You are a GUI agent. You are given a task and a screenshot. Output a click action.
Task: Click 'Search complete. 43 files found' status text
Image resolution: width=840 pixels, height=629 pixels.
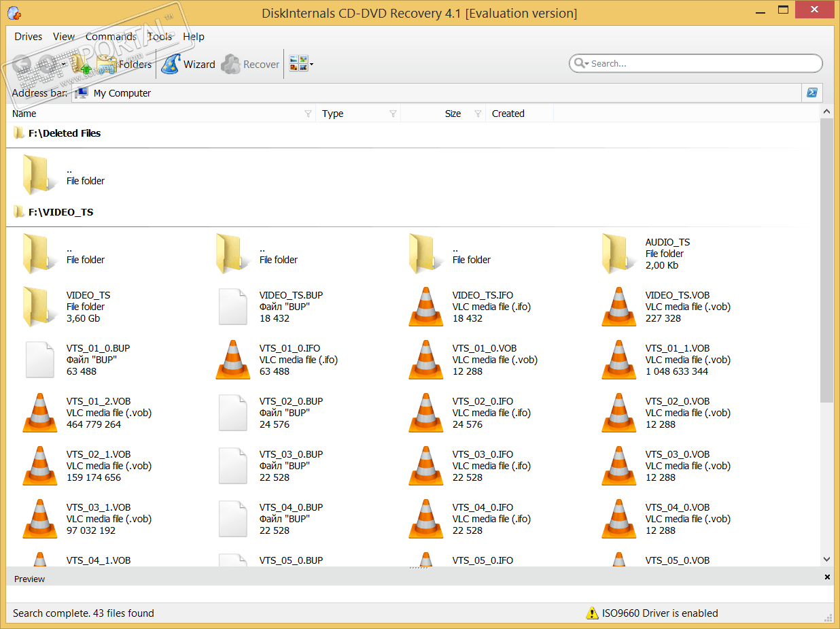tap(84, 613)
